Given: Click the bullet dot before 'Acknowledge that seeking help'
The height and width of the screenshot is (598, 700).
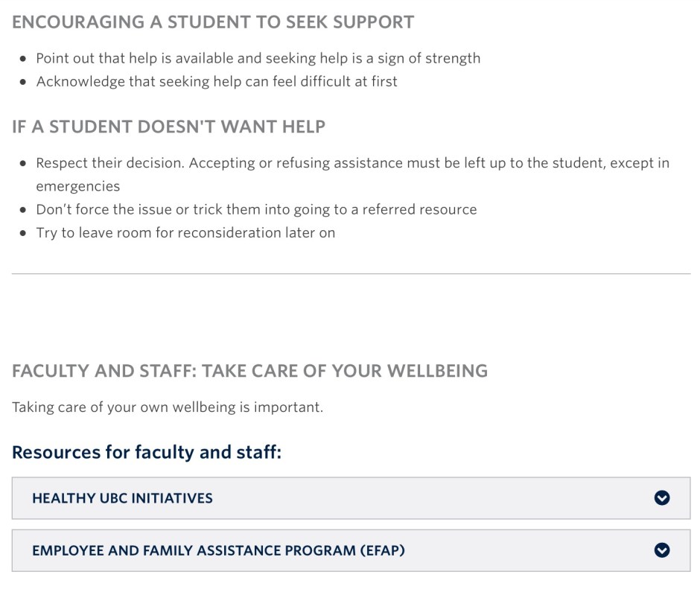Looking at the screenshot, I should pyautogui.click(x=22, y=82).
